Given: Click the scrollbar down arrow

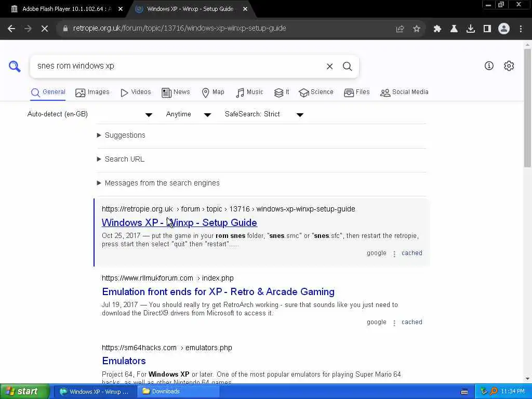Looking at the screenshot, I should click(x=527, y=379).
